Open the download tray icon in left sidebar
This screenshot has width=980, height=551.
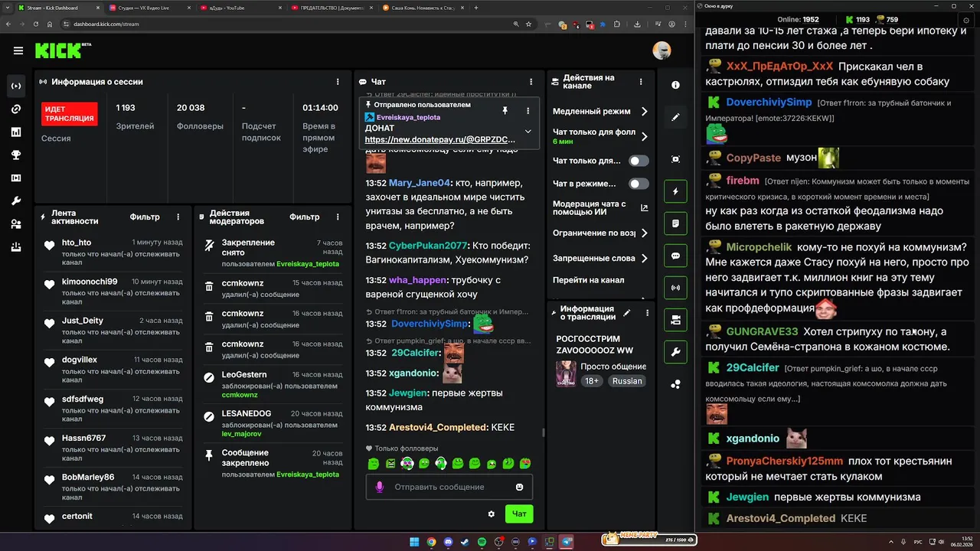point(16,247)
